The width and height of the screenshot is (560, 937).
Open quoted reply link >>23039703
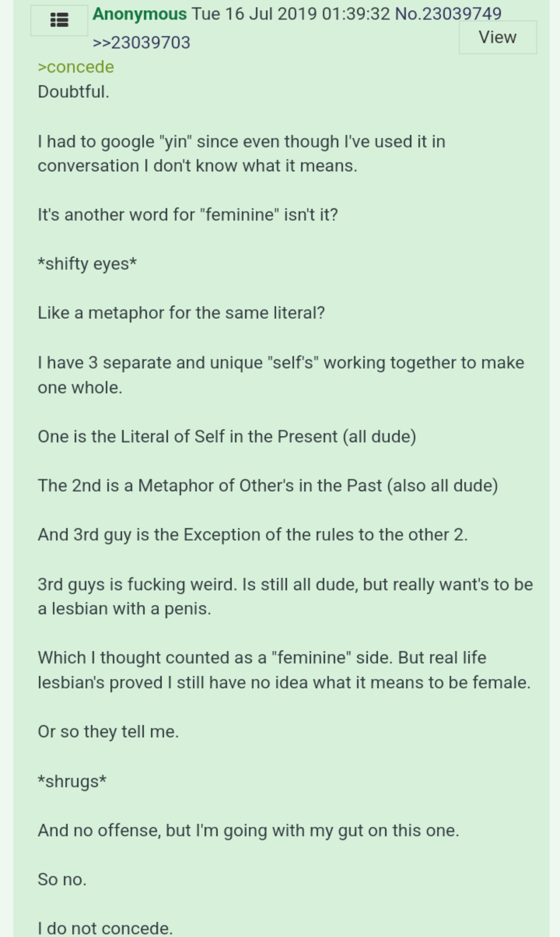141,43
